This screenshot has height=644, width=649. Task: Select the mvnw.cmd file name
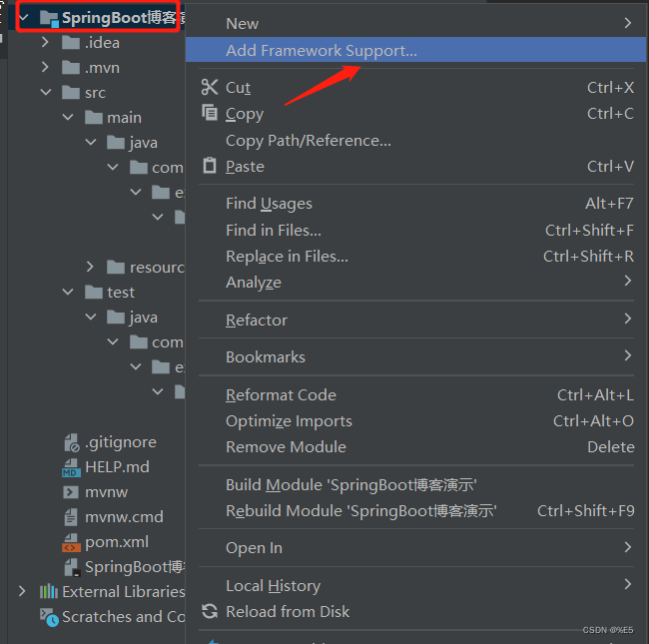[x=124, y=517]
